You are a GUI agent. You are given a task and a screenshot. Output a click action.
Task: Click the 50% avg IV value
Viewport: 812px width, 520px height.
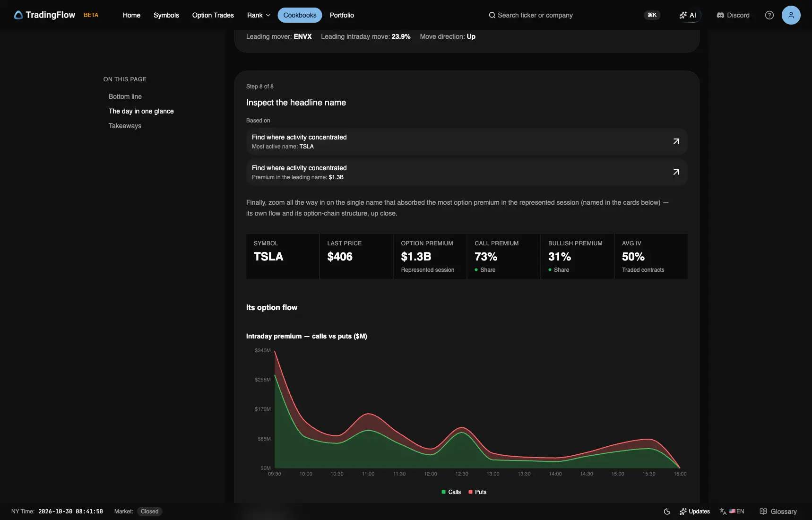coord(633,257)
